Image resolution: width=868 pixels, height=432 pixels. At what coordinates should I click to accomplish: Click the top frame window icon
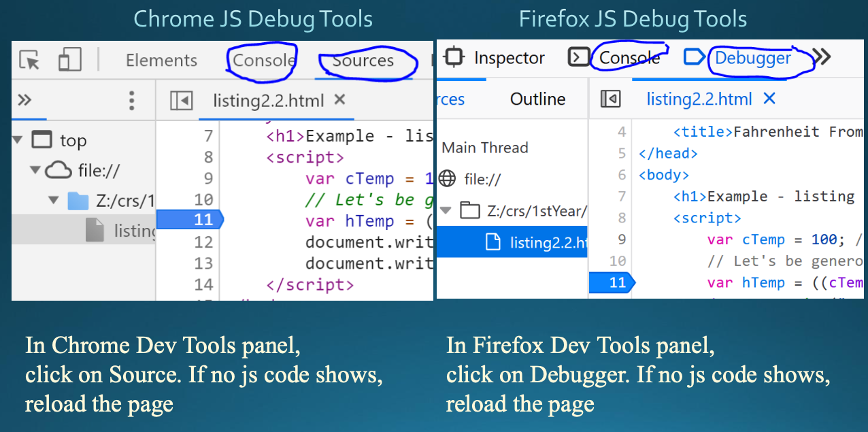(x=42, y=140)
